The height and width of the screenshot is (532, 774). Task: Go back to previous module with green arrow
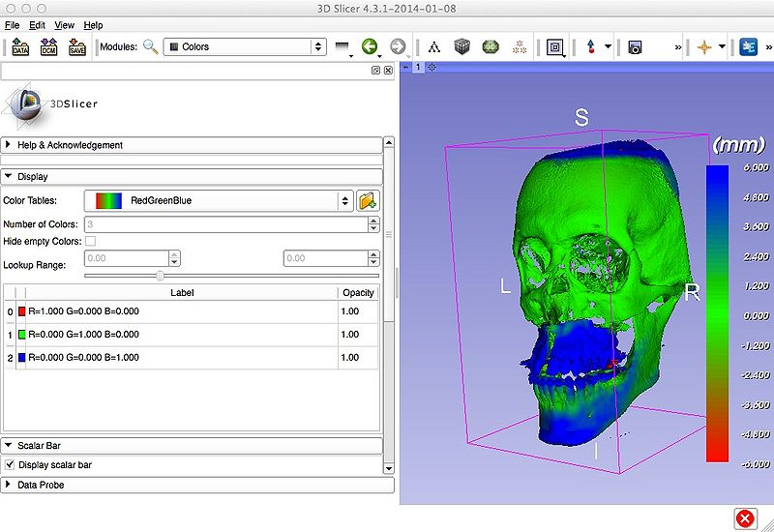pos(369,46)
